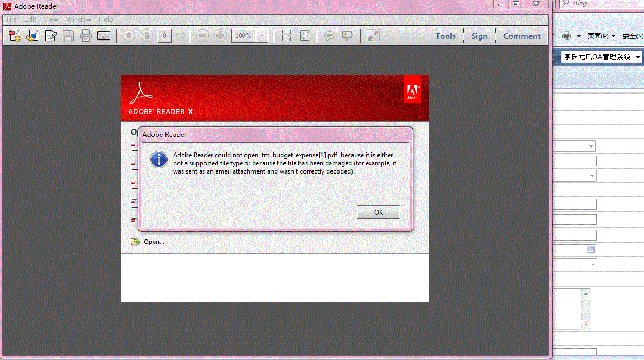Click the Save floppy disk icon
The width and height of the screenshot is (644, 360).
click(68, 36)
